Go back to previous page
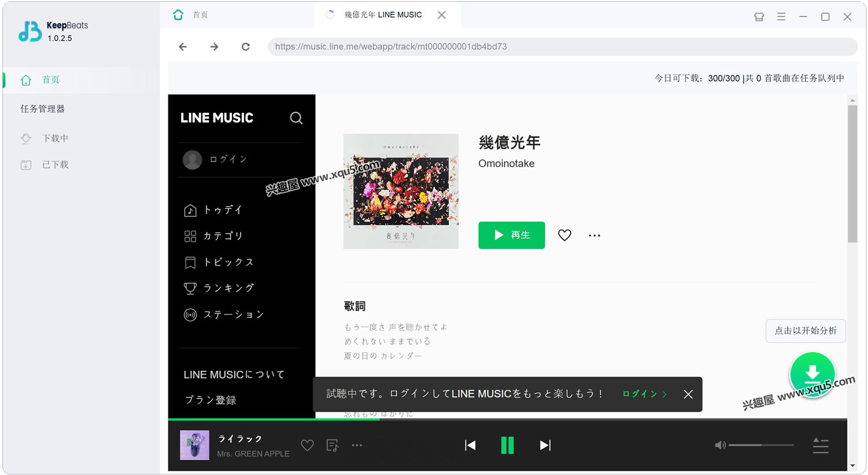The height and width of the screenshot is (475, 868). pyautogui.click(x=183, y=47)
